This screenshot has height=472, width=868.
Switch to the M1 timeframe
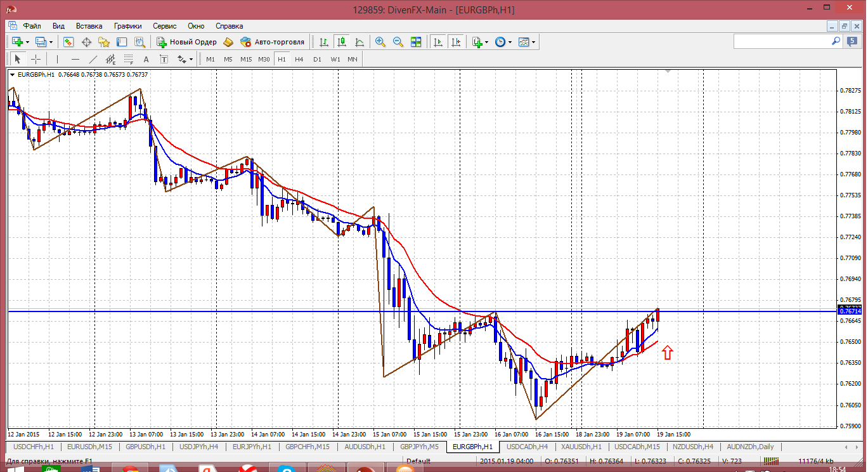tap(211, 59)
